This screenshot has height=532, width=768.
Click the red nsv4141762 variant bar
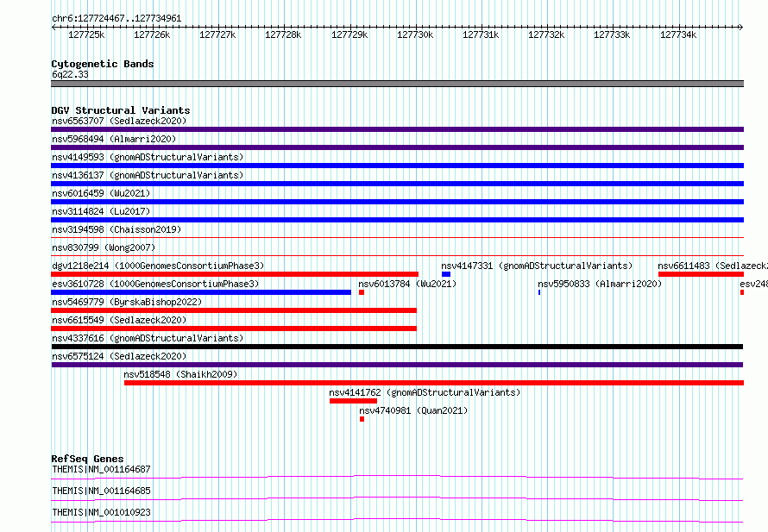(353, 401)
